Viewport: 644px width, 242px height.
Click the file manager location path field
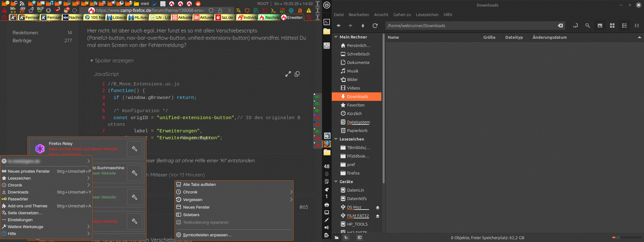click(470, 26)
